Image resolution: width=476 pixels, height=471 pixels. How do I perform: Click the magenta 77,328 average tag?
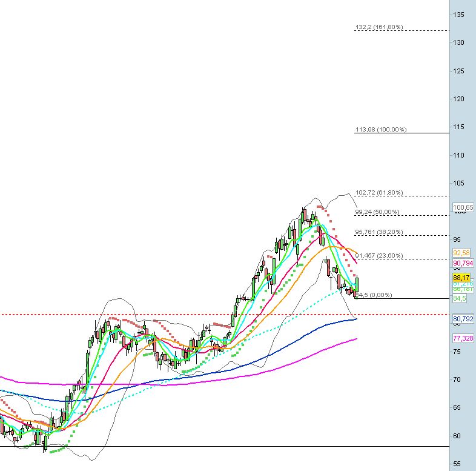click(463, 338)
